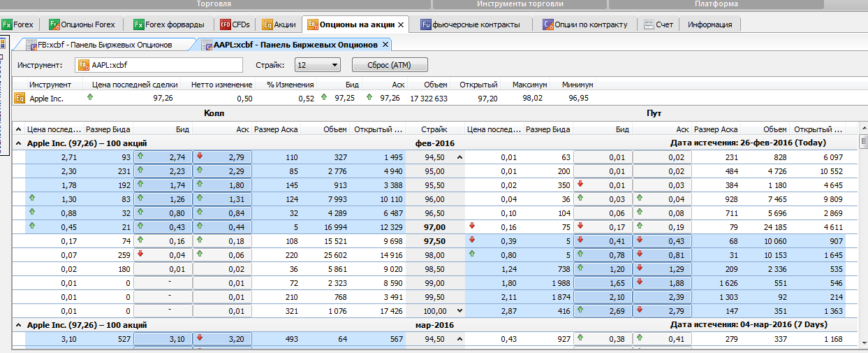
Task: Click the Eq icon in instrument field
Action: (x=84, y=66)
